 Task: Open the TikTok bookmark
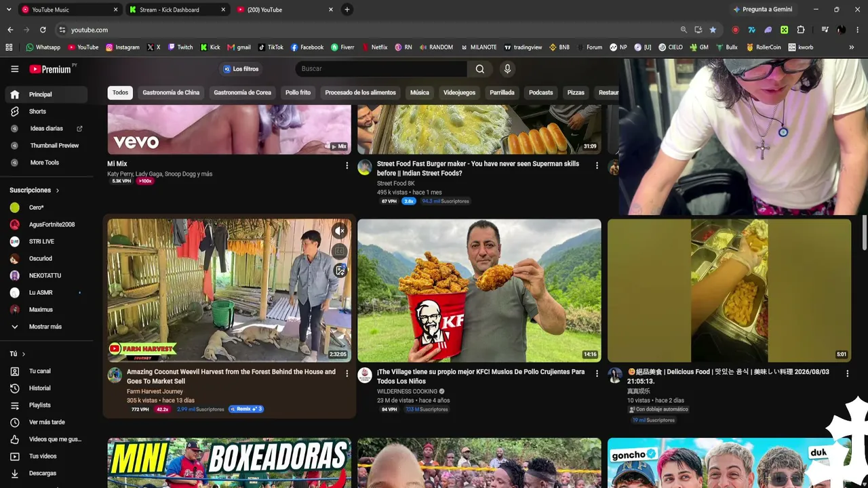[271, 47]
